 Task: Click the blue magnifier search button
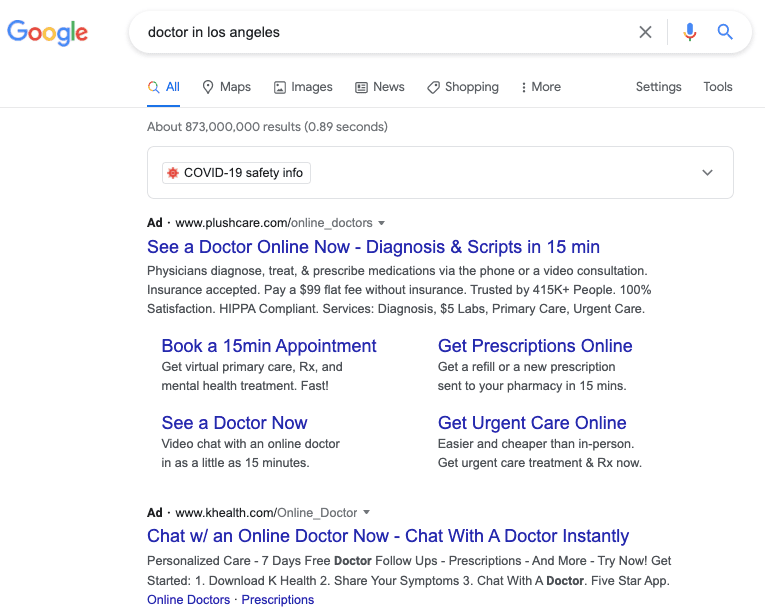[x=726, y=32]
